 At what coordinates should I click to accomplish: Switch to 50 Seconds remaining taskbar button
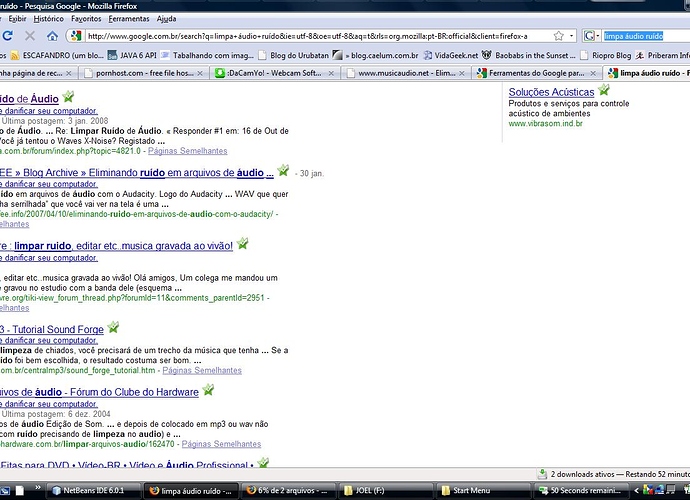(x=582, y=490)
